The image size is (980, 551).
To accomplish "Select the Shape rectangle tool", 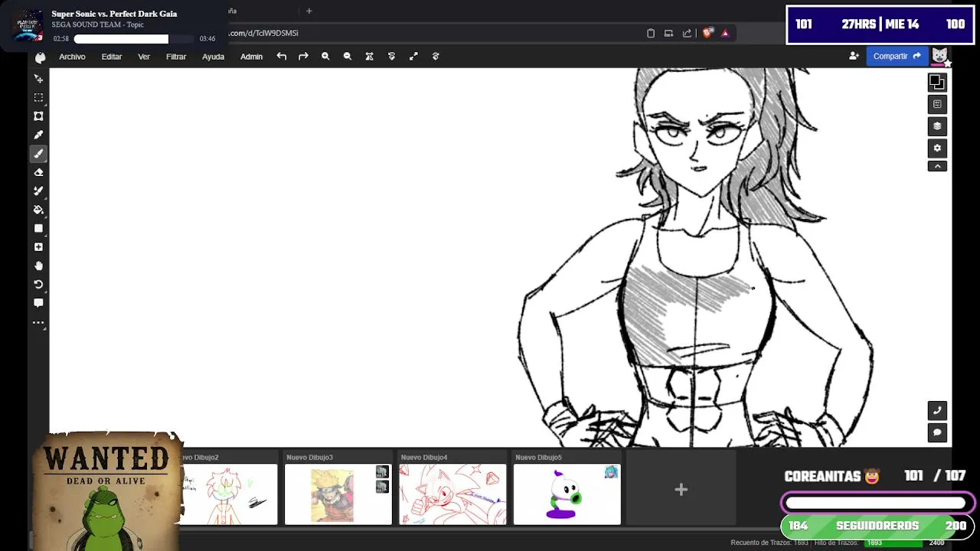I will tap(38, 228).
